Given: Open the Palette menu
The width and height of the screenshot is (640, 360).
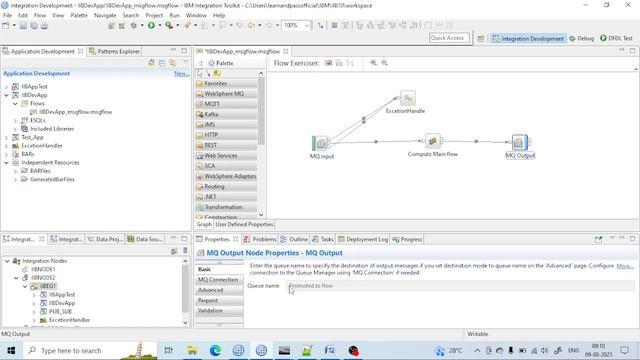Looking at the screenshot, I should tap(79, 15).
